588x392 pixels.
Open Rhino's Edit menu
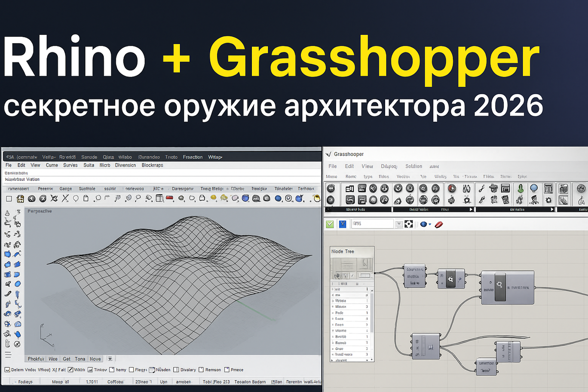(21, 165)
